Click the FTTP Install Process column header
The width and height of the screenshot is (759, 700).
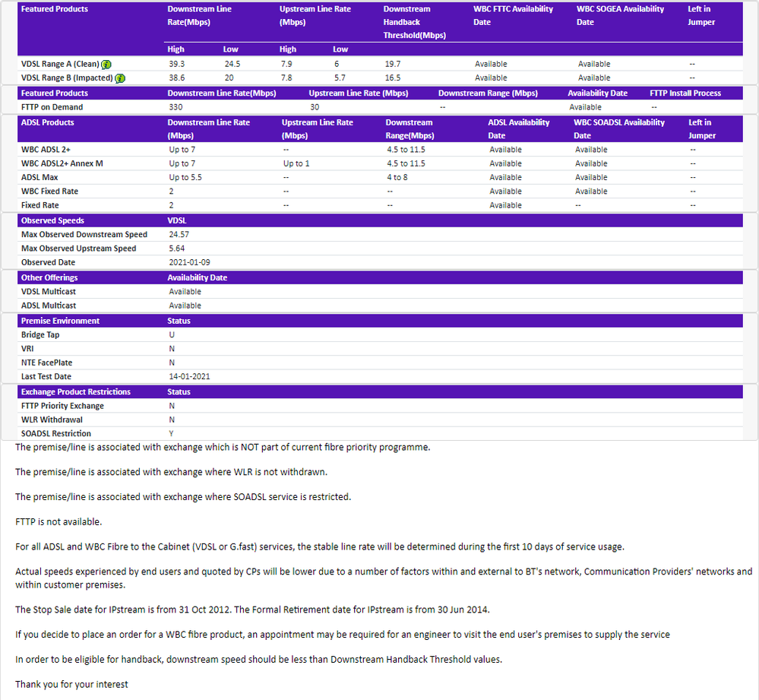pos(685,93)
